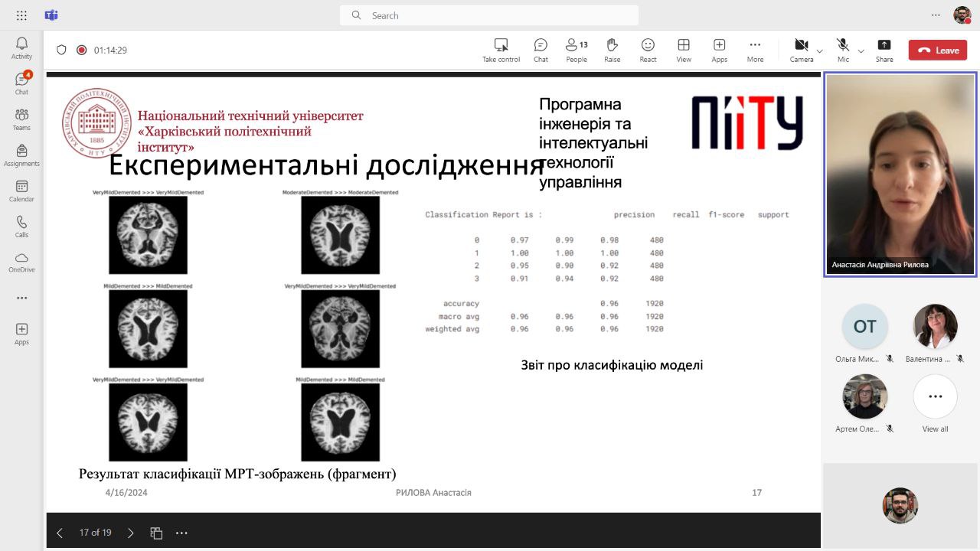The width and height of the screenshot is (980, 551).
Task: Open the Chat panel in meeting toolbar
Action: (x=541, y=50)
